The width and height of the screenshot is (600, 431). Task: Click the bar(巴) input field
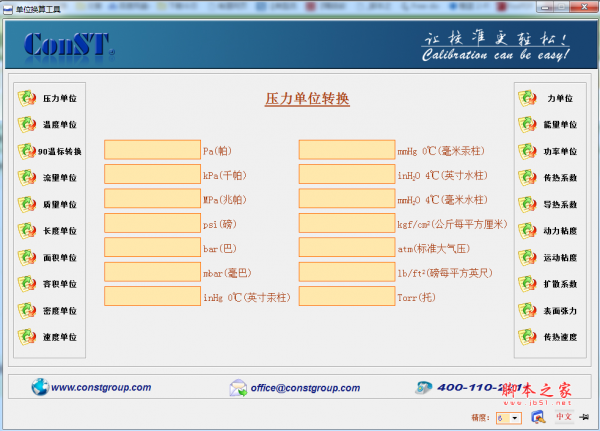tap(152, 247)
